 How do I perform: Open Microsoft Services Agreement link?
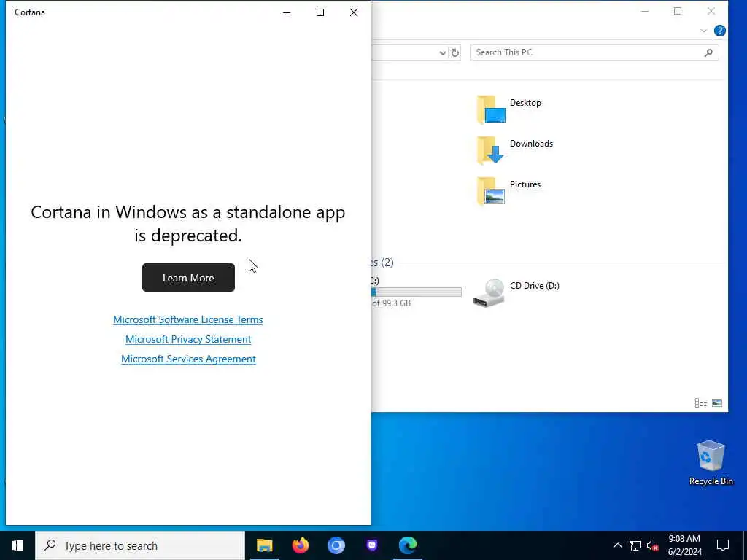pos(188,359)
